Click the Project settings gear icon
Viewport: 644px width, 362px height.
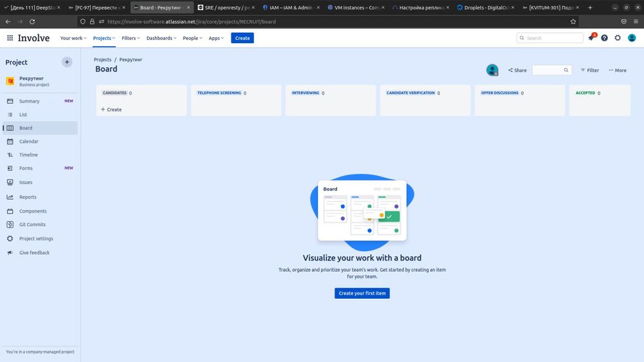(x=10, y=238)
